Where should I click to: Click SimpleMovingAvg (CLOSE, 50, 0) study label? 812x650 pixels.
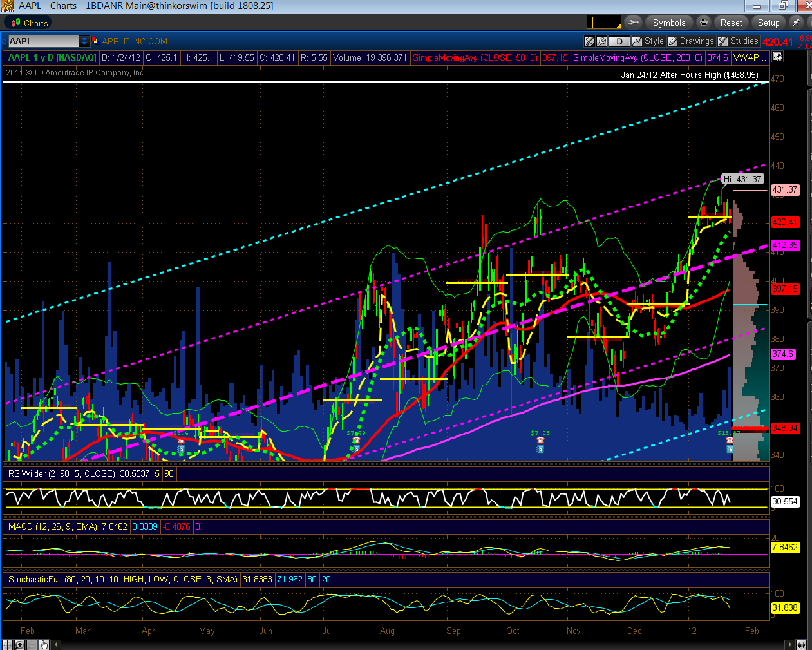coord(475,57)
